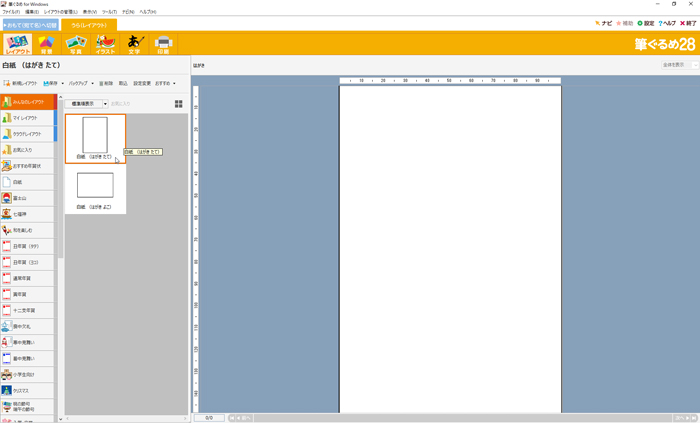Open the ヘルプ(H) menu in menu bar

[147, 12]
